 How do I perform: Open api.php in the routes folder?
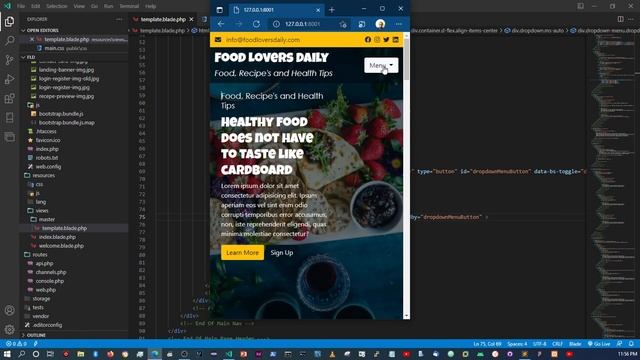pyautogui.click(x=44, y=263)
